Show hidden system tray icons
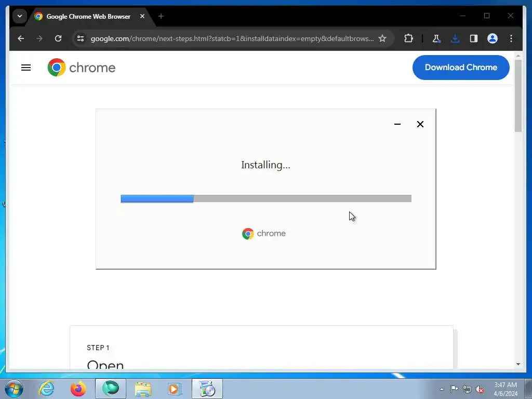532x399 pixels. click(442, 389)
